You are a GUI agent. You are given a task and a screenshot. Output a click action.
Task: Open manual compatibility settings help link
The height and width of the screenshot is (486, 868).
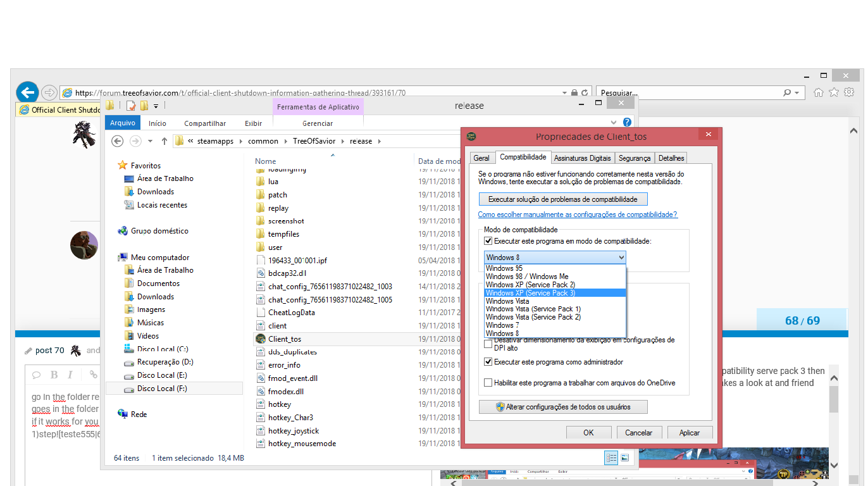pos(577,215)
